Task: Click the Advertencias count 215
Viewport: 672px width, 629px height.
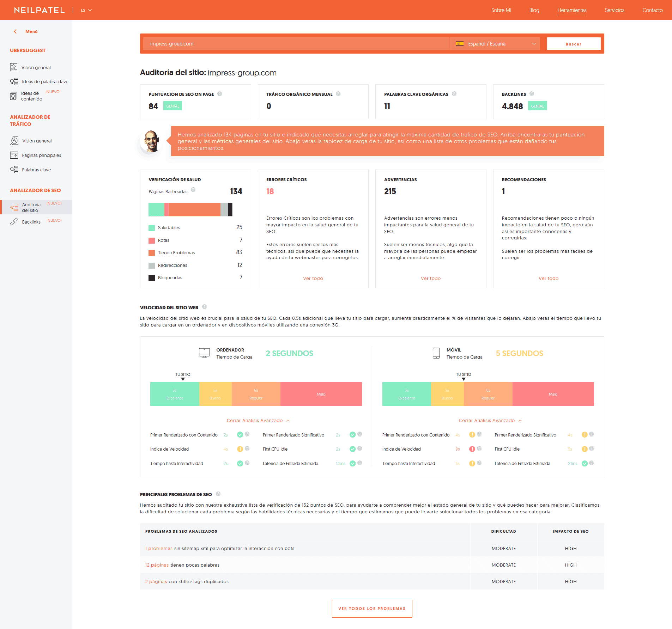Action: click(390, 191)
